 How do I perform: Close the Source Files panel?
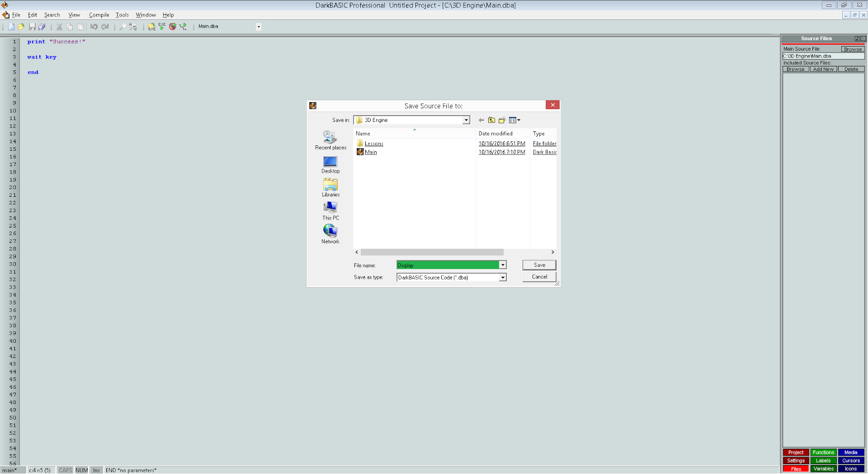(864, 39)
